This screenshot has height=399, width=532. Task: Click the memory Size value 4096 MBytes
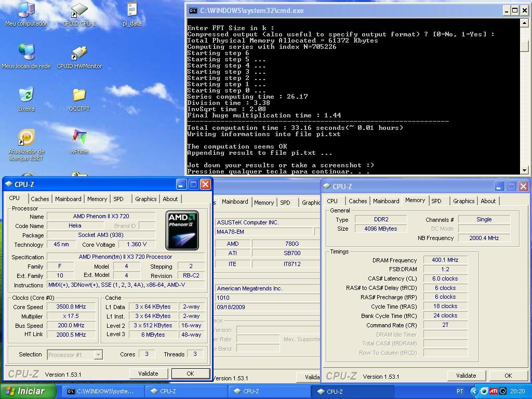click(x=381, y=229)
